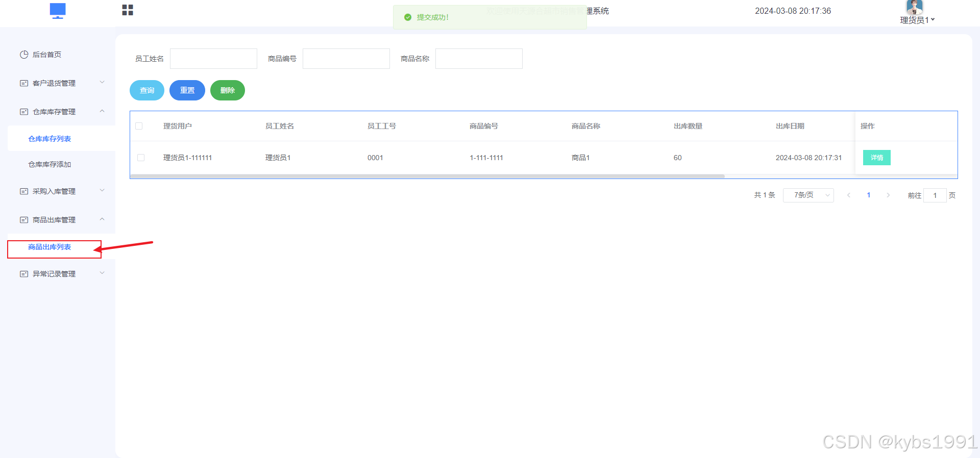Collapse the 仓库库存管理 submenu arrow

pos(102,111)
